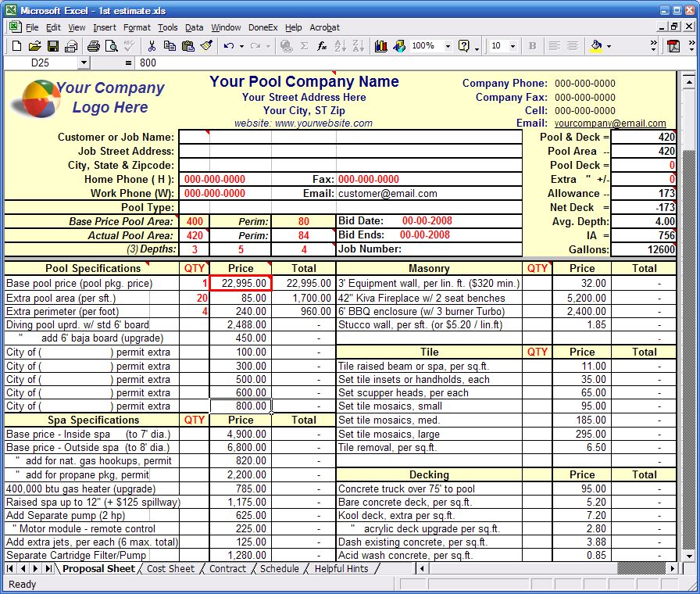Open the DoneEx menu
700x594 pixels.
(263, 27)
